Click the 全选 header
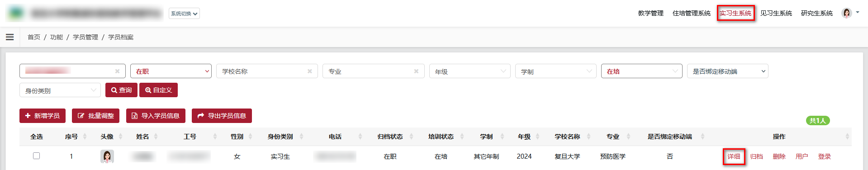This screenshot has height=170, width=868. pos(37,137)
